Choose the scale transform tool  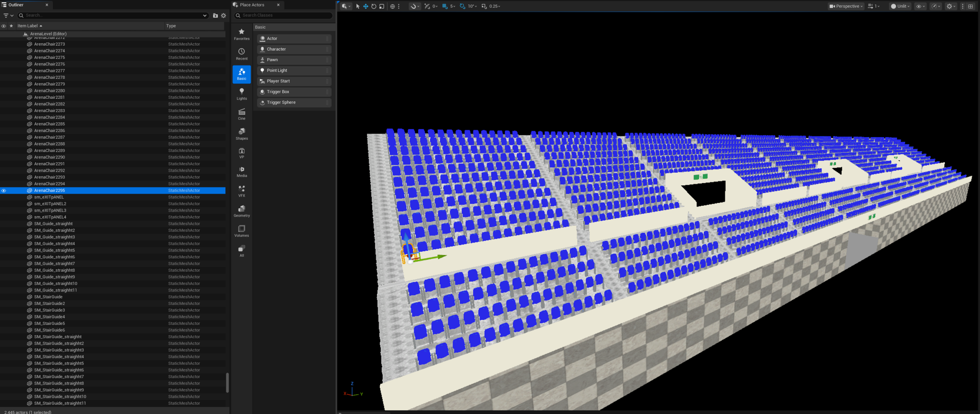[x=382, y=6]
